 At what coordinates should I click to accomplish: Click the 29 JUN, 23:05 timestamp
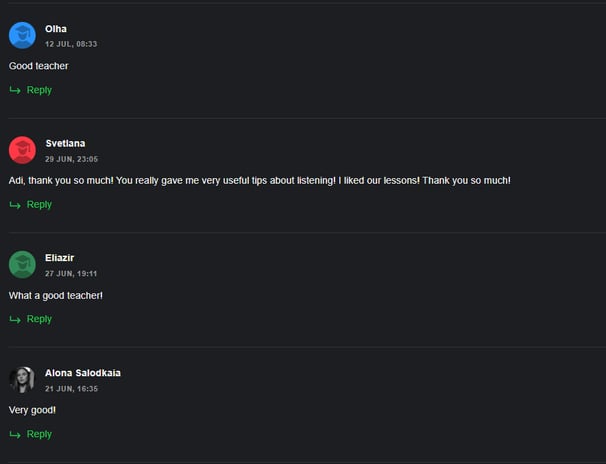(x=71, y=159)
